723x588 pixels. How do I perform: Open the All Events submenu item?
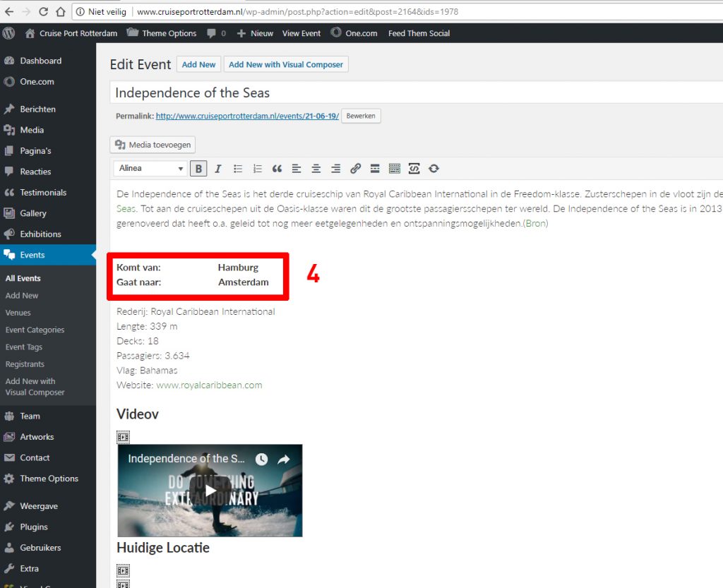(x=23, y=278)
